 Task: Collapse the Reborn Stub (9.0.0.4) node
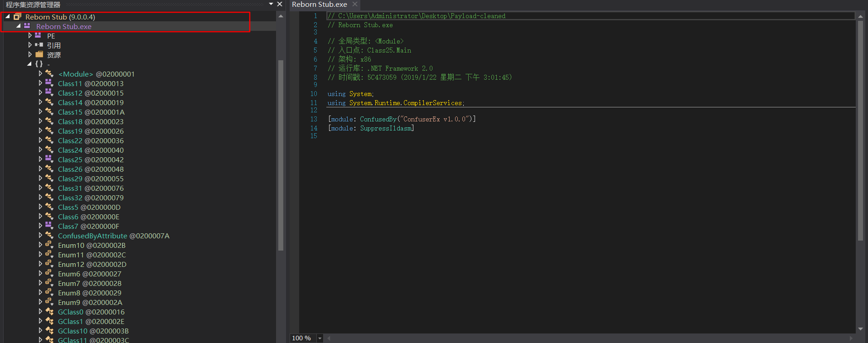point(8,17)
